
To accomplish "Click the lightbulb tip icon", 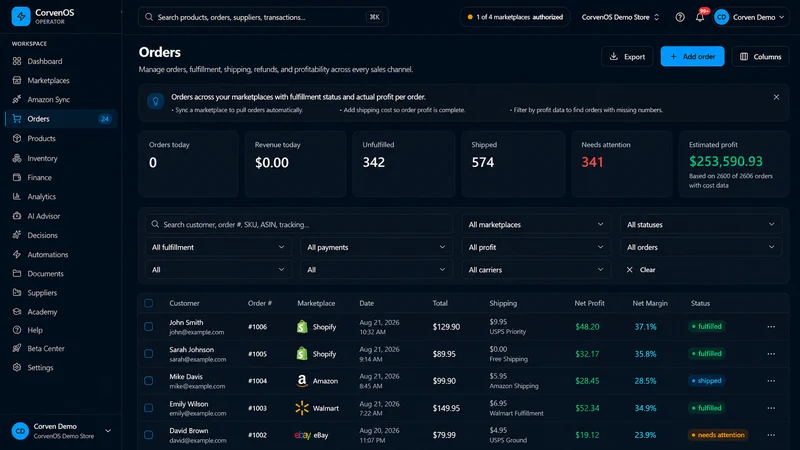I will (x=156, y=101).
